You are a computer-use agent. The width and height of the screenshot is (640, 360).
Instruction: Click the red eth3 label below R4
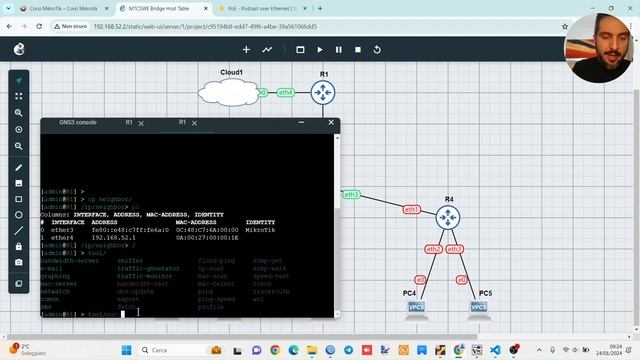coord(454,249)
